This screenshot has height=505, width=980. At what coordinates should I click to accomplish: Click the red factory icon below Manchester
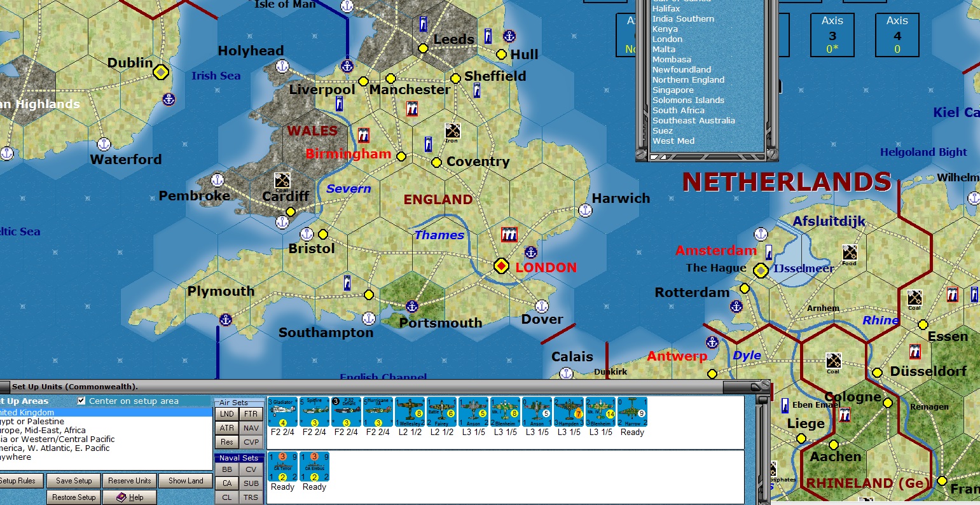click(x=411, y=109)
